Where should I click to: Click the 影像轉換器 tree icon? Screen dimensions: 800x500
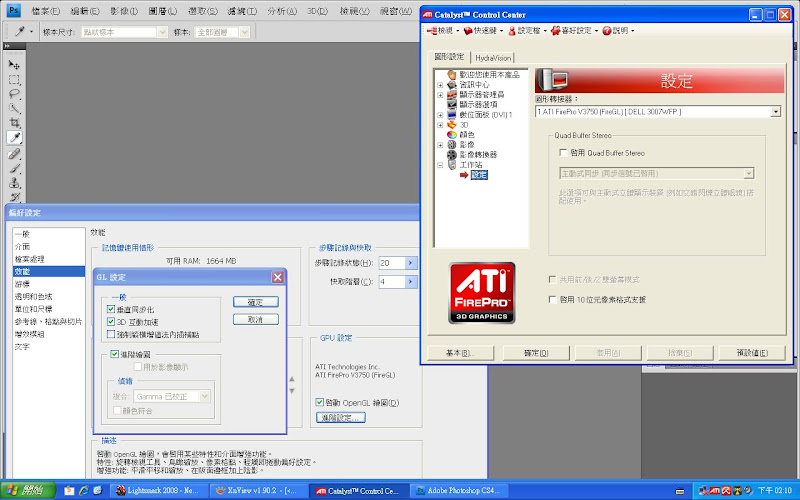pos(452,155)
